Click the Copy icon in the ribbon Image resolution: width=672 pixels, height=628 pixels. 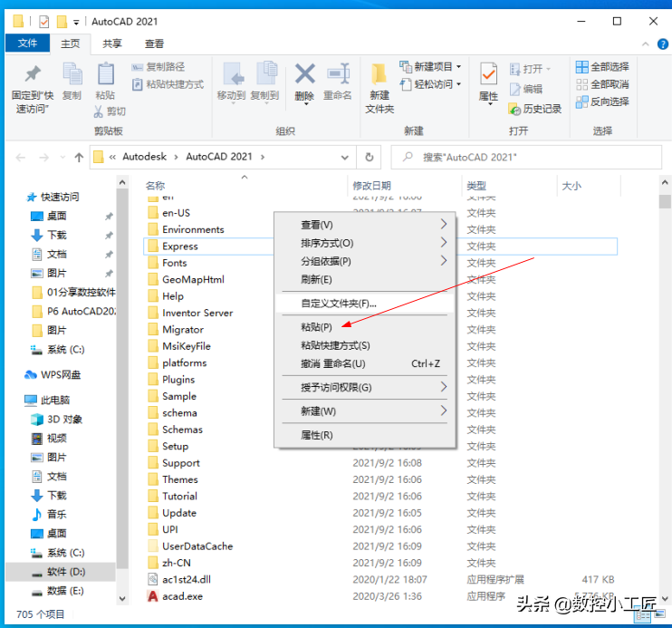[72, 73]
